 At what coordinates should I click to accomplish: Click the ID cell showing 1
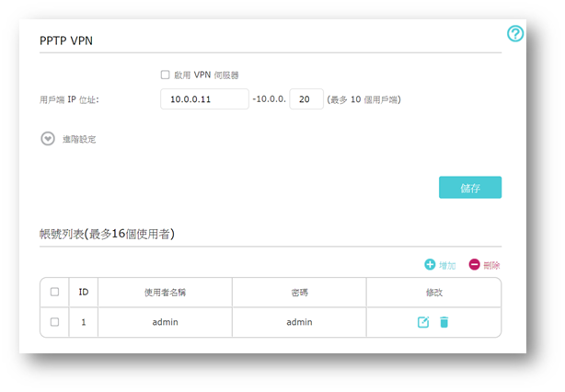[x=83, y=322]
